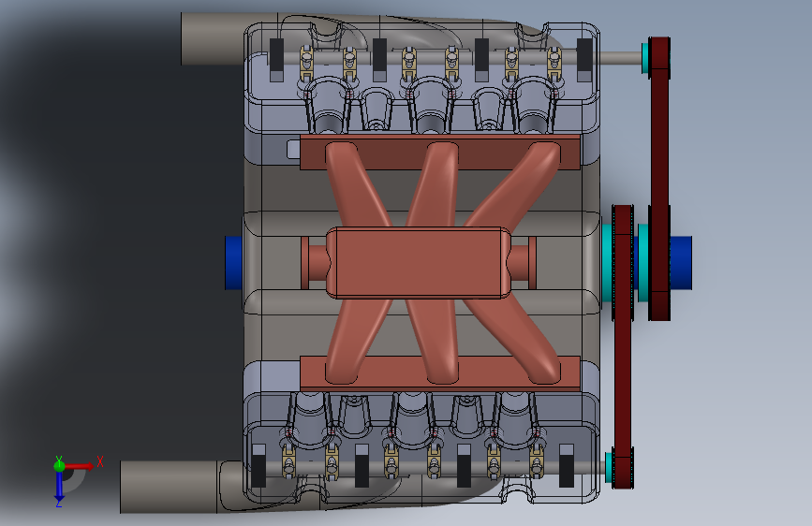The image size is (812, 526).
Task: Select the blue crankshaft end on the left side
Action: tap(233, 262)
